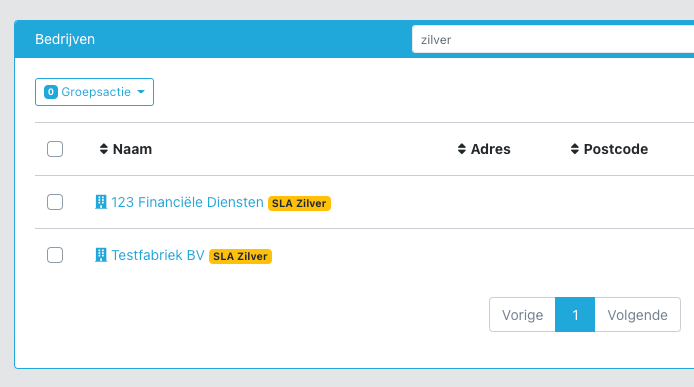Image resolution: width=694 pixels, height=387 pixels.
Task: Click the SLA Zilver badge on Testfabriek BV
Action: tap(240, 256)
